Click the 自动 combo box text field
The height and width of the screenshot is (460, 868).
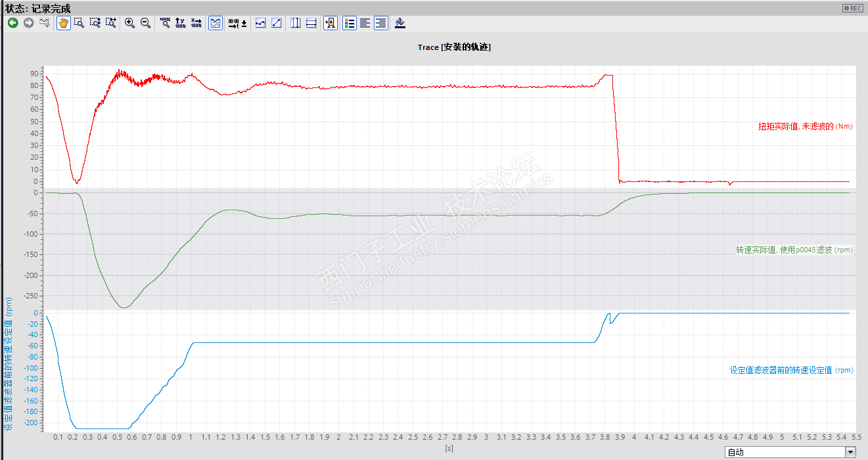785,452
